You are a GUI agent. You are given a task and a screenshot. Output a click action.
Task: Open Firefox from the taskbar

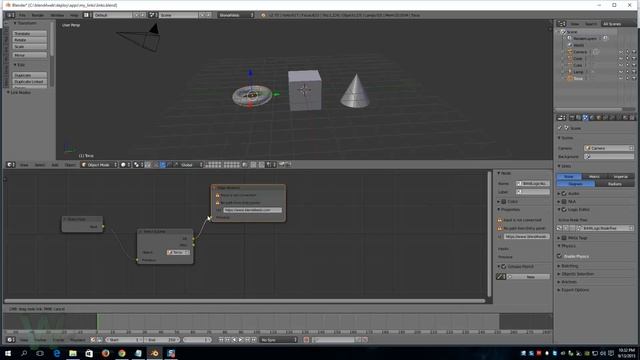pyautogui.click(x=106, y=353)
